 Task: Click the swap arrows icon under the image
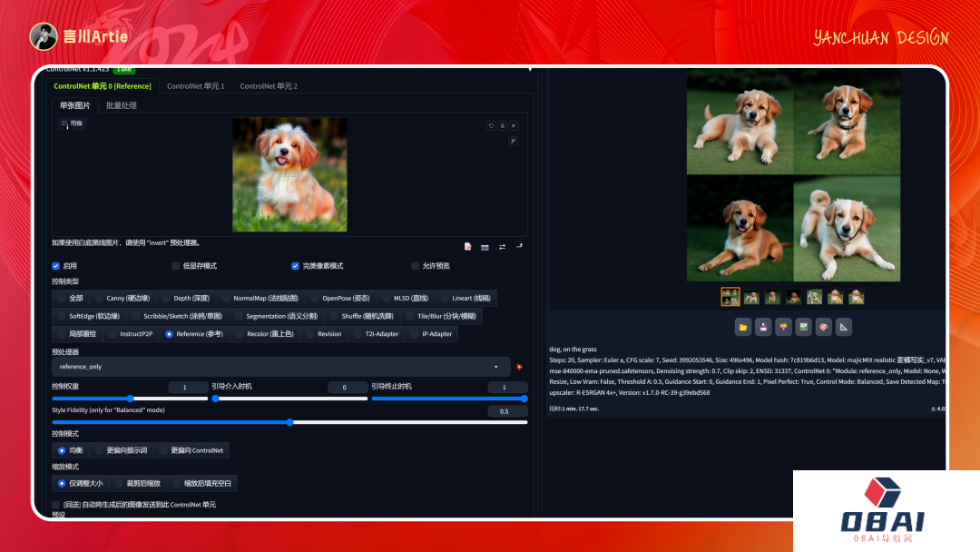point(503,247)
